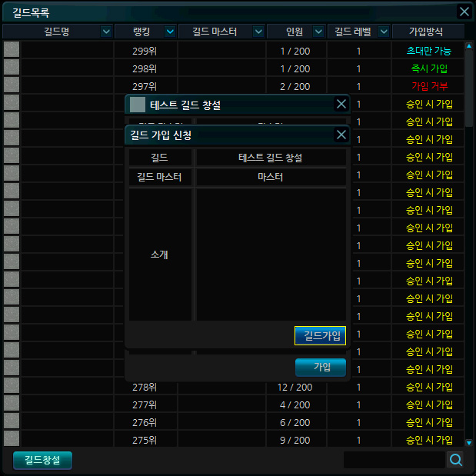Open the 길드명 column dropdown arrow
The image size is (476, 476).
106,32
